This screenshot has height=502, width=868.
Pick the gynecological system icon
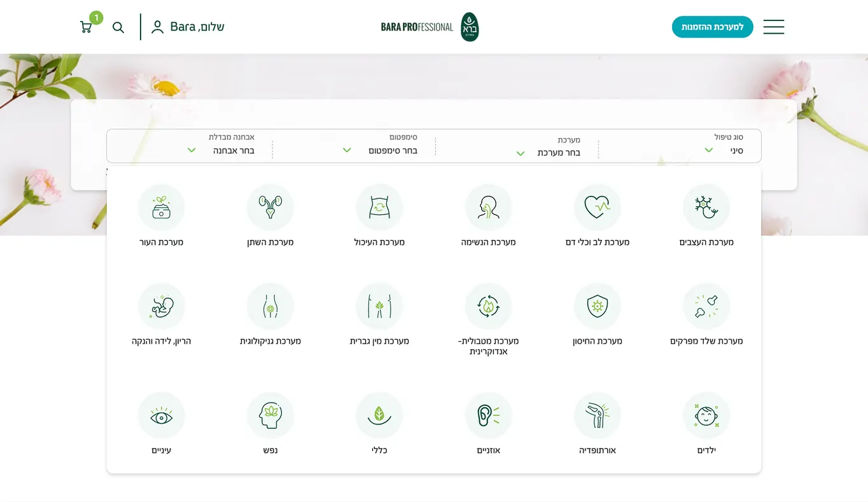(270, 306)
